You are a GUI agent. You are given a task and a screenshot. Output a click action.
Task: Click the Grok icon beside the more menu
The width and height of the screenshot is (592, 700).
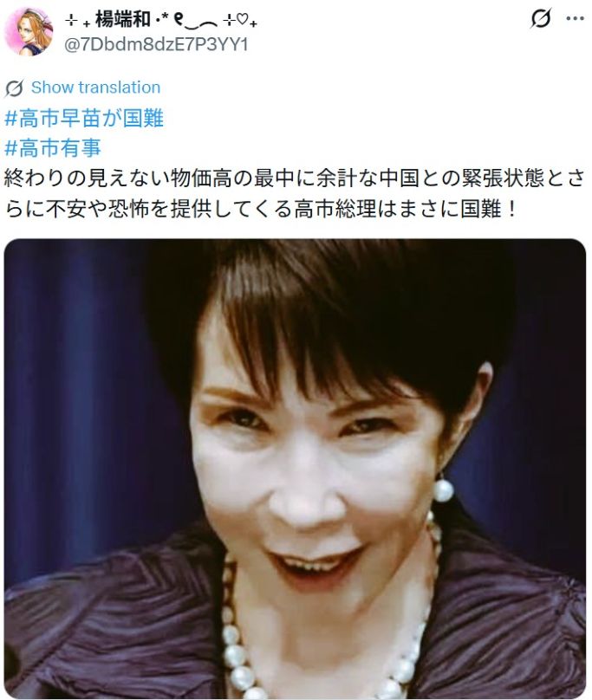[x=541, y=18]
